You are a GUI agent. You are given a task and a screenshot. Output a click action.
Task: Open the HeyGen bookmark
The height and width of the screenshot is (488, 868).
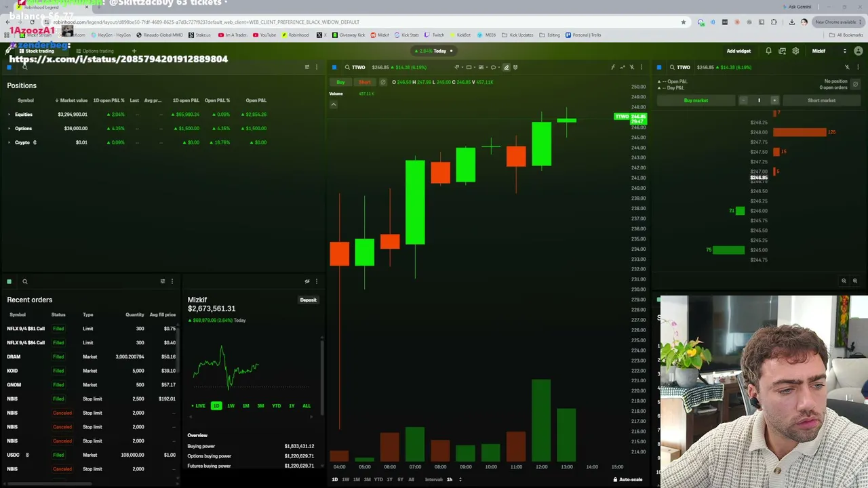tap(111, 35)
